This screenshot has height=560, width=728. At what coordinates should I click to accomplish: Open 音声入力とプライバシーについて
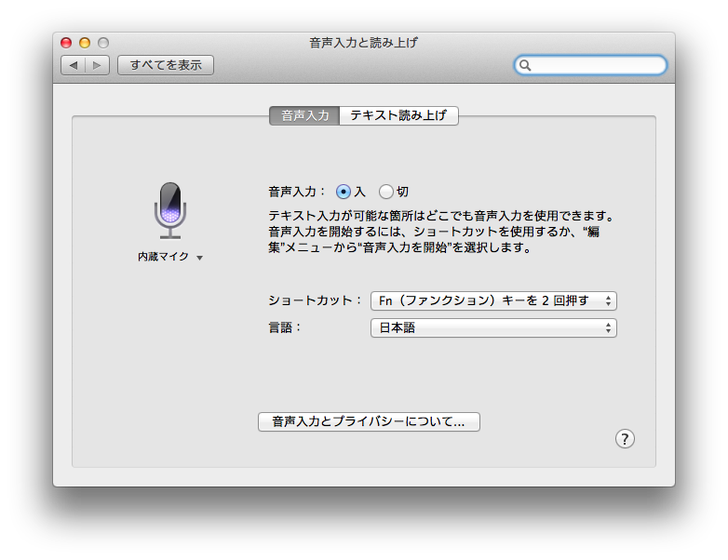tap(369, 422)
